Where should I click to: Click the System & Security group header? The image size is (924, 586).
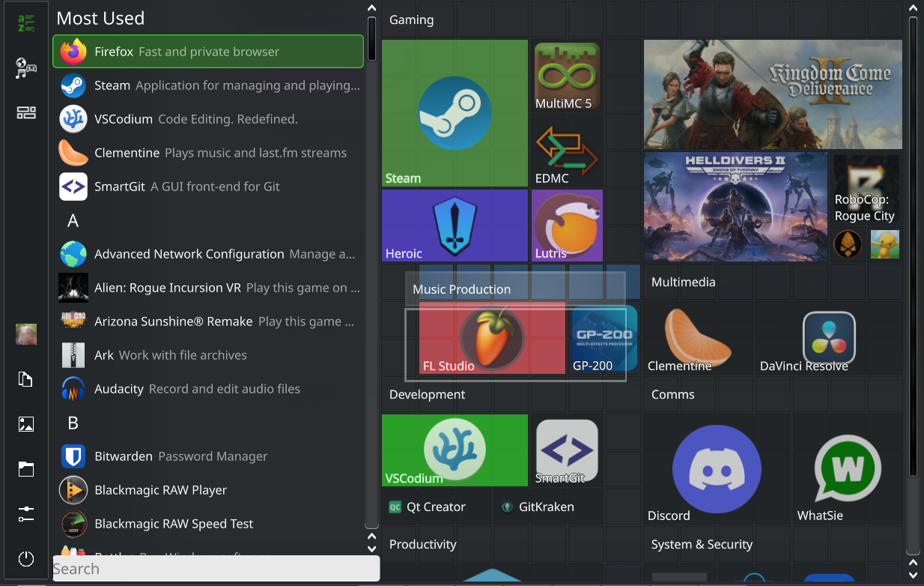[702, 545]
